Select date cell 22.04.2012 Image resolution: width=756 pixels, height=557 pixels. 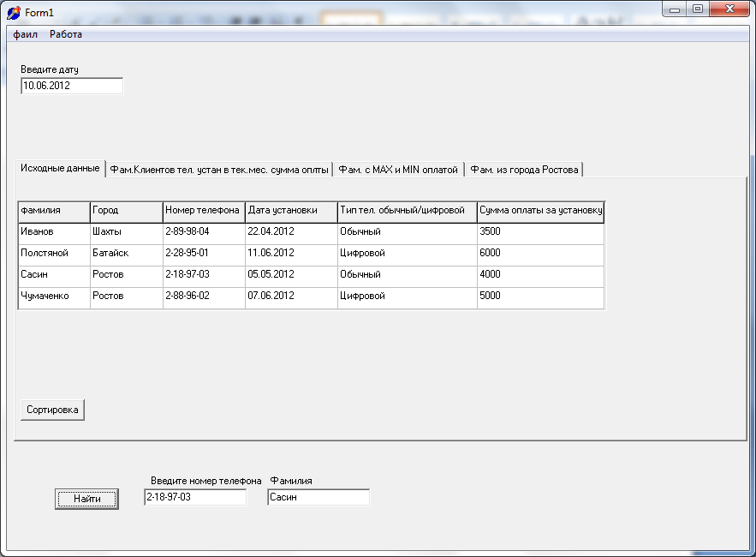click(291, 234)
